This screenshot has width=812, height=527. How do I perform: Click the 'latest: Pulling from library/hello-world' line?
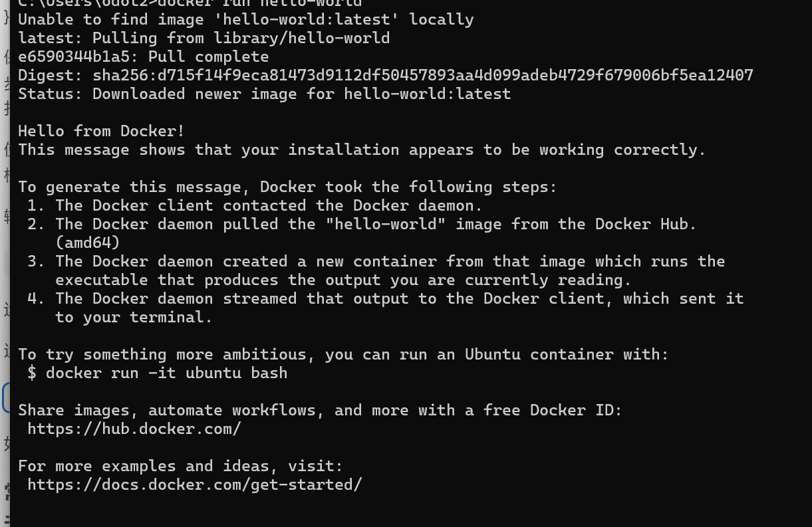click(x=203, y=38)
